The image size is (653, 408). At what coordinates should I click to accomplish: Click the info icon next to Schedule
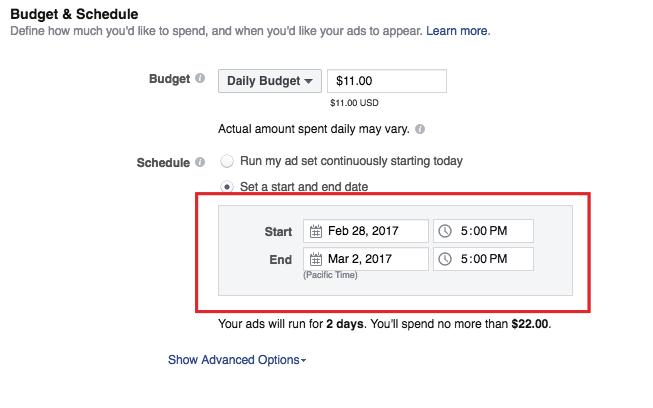click(200, 161)
